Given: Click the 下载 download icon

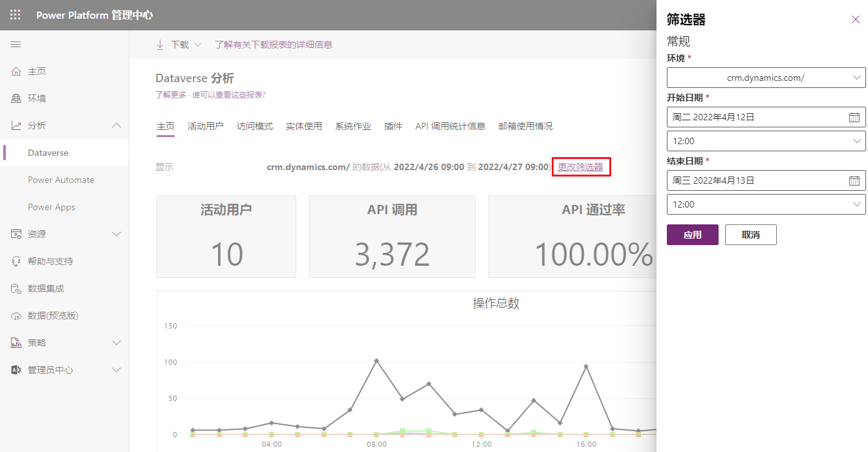Looking at the screenshot, I should (160, 44).
